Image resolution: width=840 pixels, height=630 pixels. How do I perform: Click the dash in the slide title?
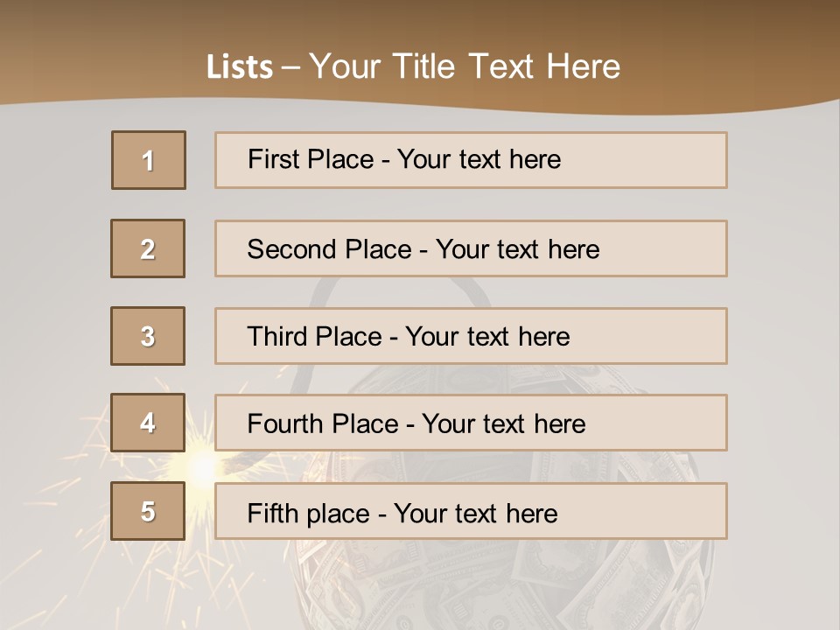pyautogui.click(x=291, y=66)
